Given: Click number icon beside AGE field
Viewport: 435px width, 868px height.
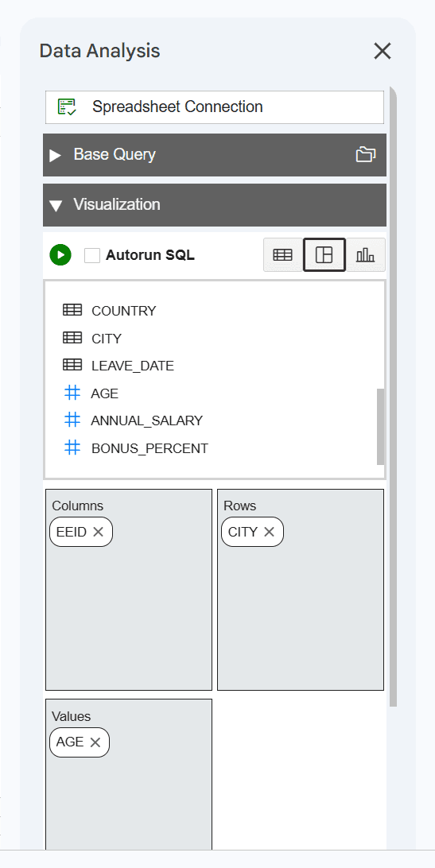Looking at the screenshot, I should 72,393.
